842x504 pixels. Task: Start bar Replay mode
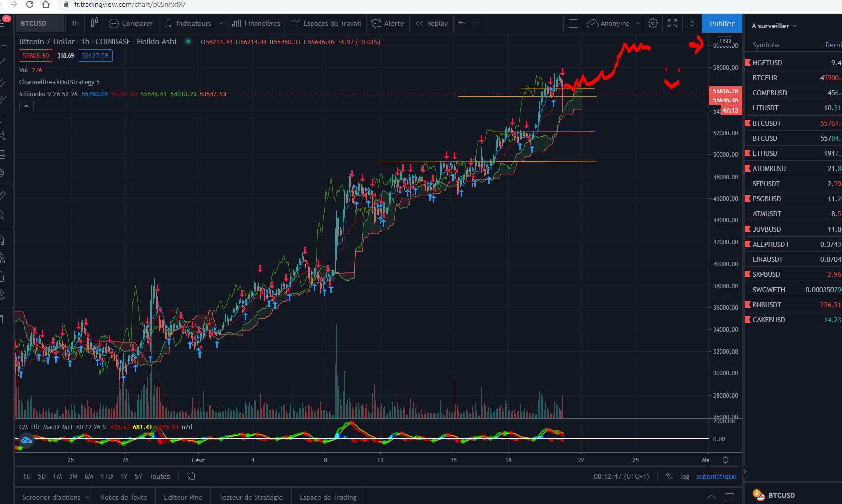coord(432,23)
